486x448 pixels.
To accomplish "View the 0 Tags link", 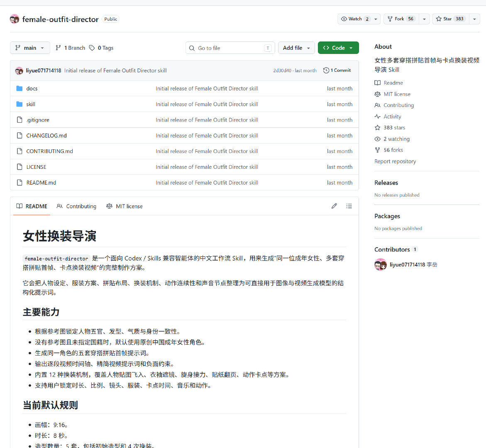I will tap(101, 48).
